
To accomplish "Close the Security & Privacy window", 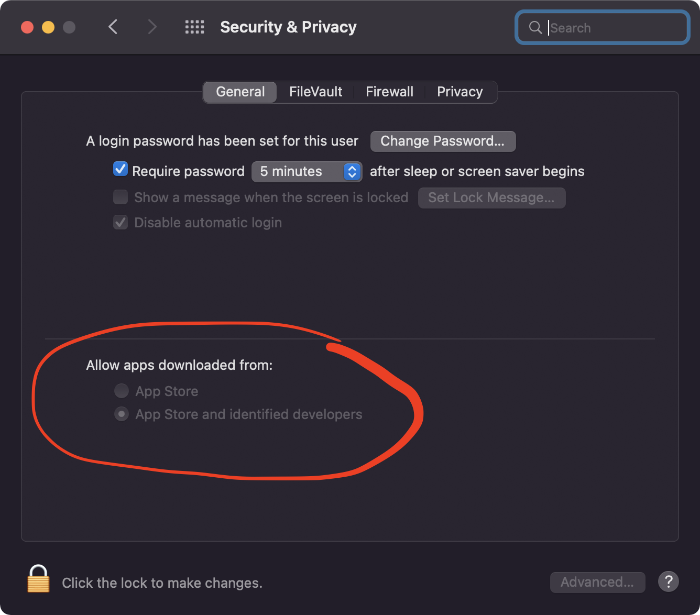I will (27, 27).
